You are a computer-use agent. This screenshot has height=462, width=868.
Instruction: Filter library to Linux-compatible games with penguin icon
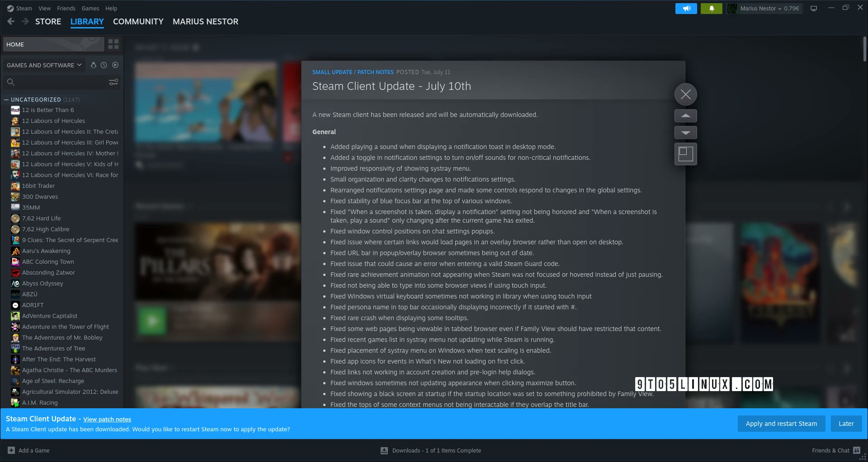tap(94, 65)
